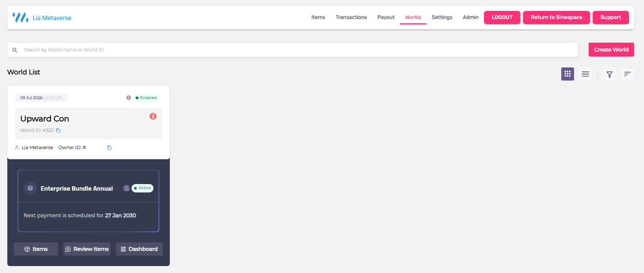
Task: Open the Support button
Action: 610,17
